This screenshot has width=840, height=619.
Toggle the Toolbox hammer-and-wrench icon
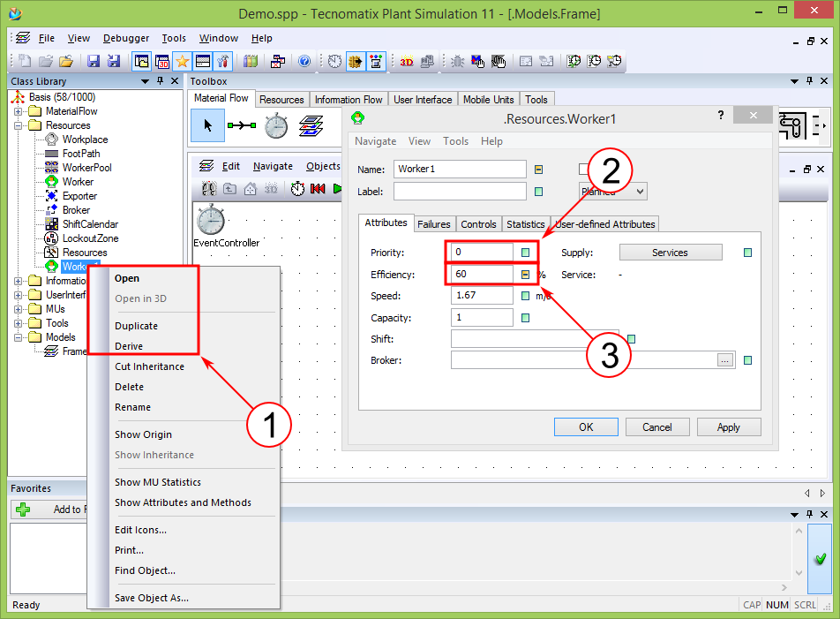(223, 61)
